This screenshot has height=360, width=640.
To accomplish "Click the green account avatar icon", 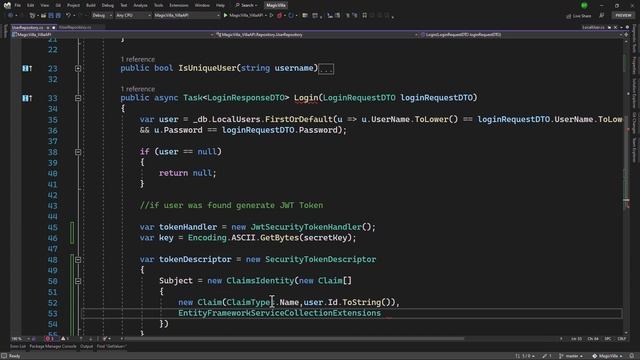I will pyautogui.click(x=584, y=5).
